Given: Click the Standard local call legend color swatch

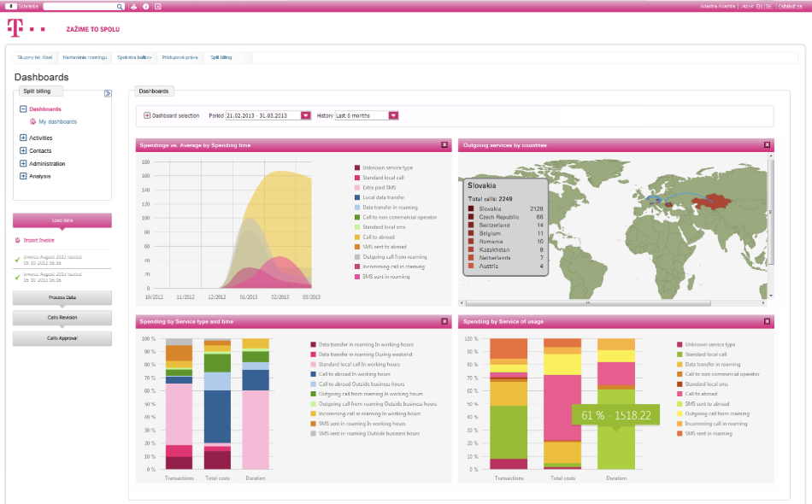Looking at the screenshot, I should pyautogui.click(x=356, y=177).
